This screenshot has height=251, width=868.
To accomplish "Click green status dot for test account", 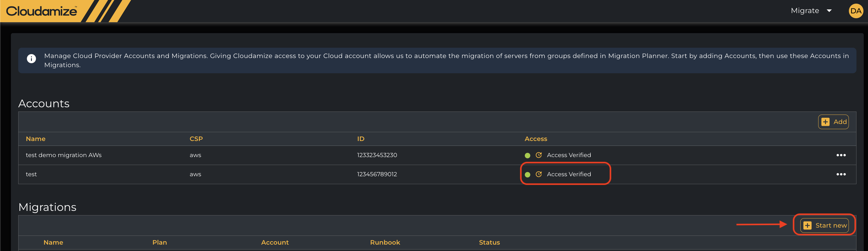I will 527,174.
